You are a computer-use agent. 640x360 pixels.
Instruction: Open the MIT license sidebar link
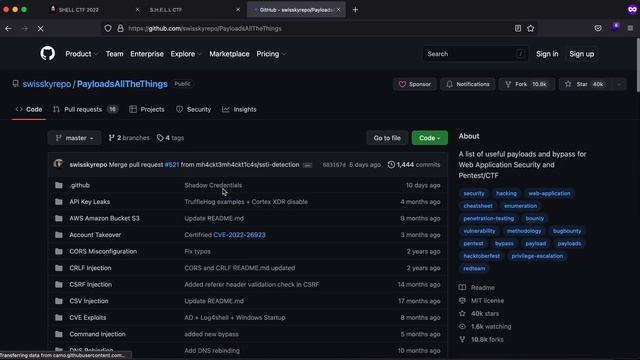pyautogui.click(x=482, y=300)
